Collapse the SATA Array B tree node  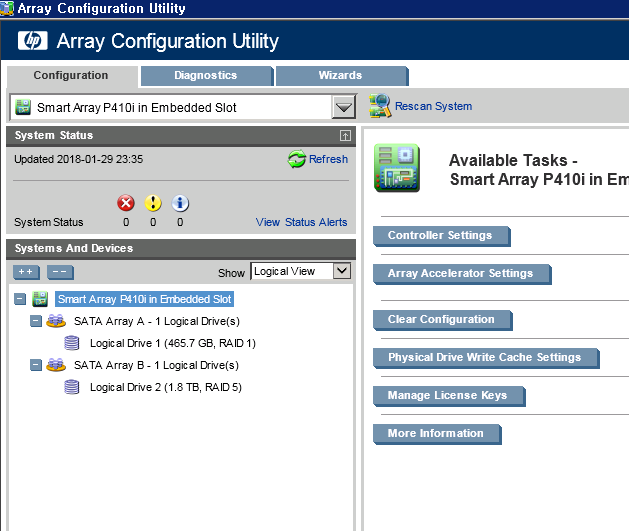36,365
